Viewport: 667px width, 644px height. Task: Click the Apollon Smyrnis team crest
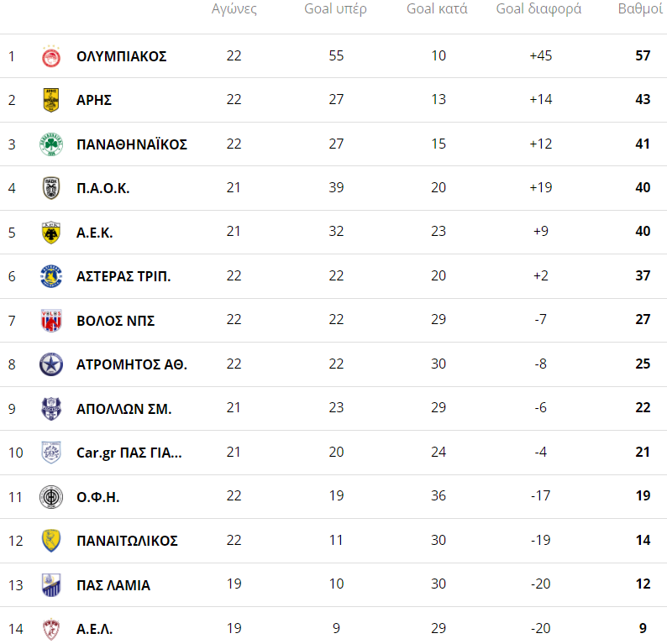coord(51,409)
